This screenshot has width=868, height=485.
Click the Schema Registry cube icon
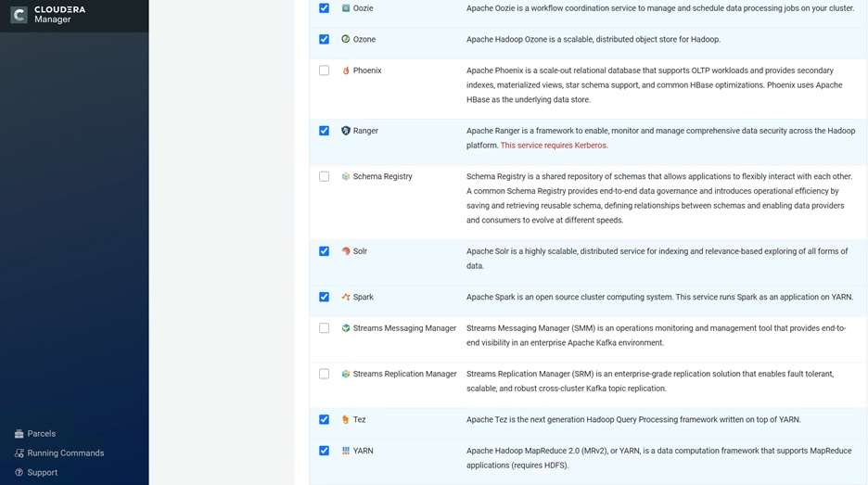345,176
